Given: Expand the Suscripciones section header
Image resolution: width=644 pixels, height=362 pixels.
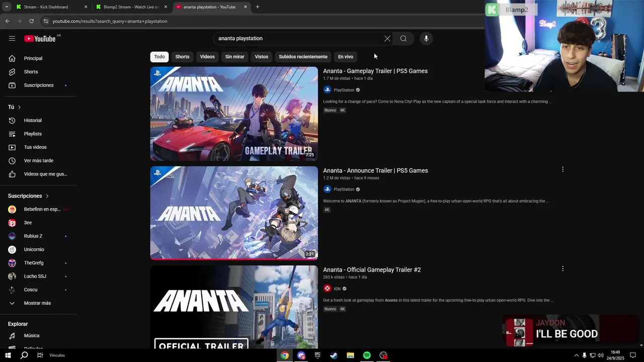Looking at the screenshot, I should pyautogui.click(x=29, y=196).
